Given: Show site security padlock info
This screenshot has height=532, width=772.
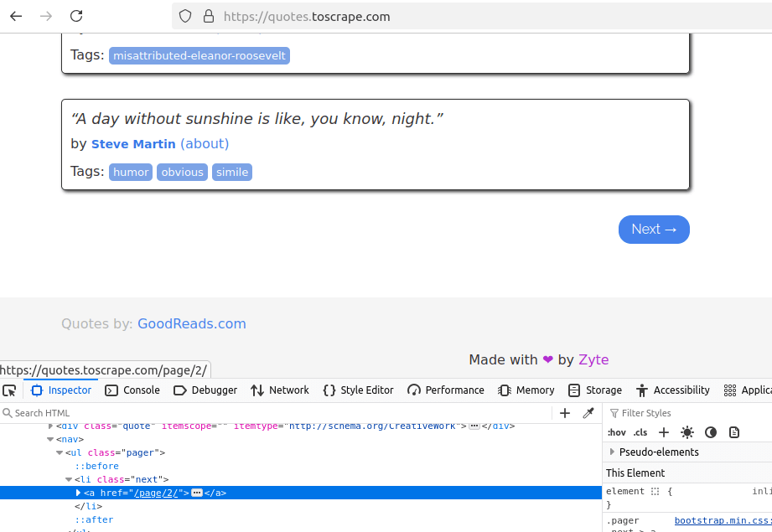Looking at the screenshot, I should coord(209,16).
